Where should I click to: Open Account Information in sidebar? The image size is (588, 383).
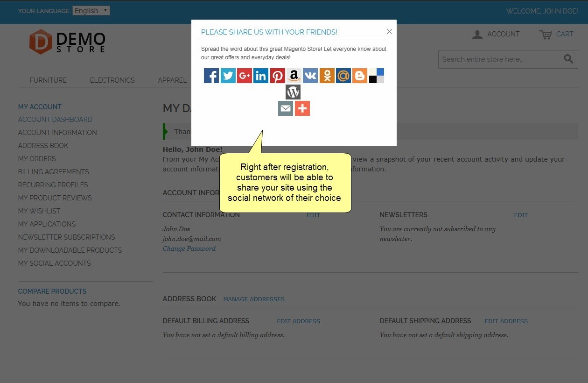[x=57, y=133]
